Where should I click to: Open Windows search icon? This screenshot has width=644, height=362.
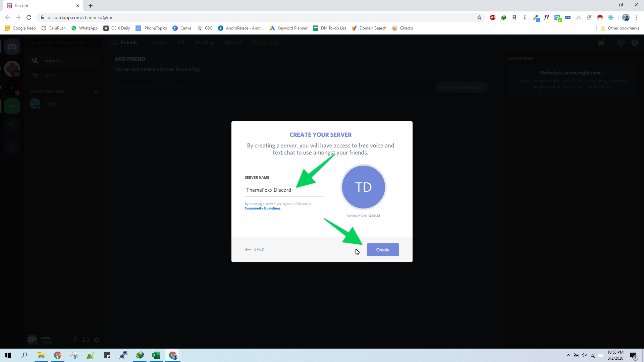[24, 355]
